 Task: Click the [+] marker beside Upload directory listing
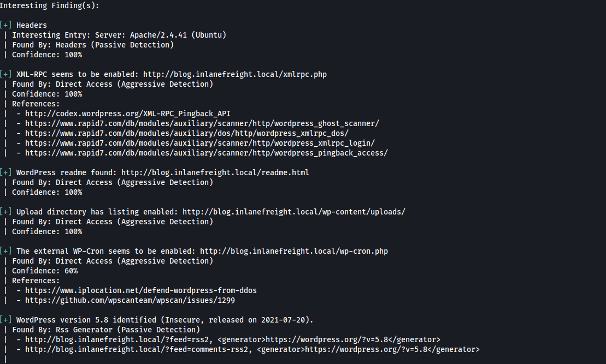[x=6, y=212]
